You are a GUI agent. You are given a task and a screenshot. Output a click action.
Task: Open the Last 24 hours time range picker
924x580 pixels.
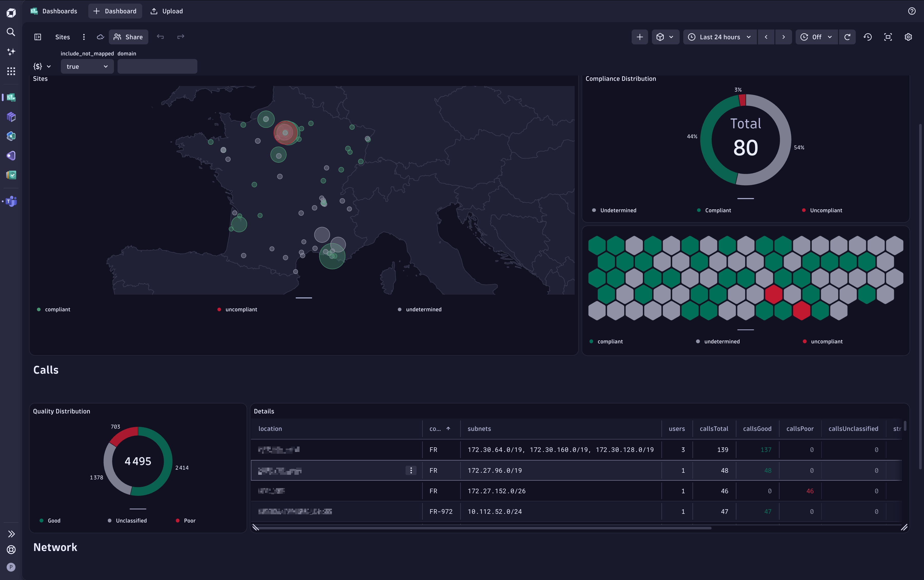tap(719, 37)
